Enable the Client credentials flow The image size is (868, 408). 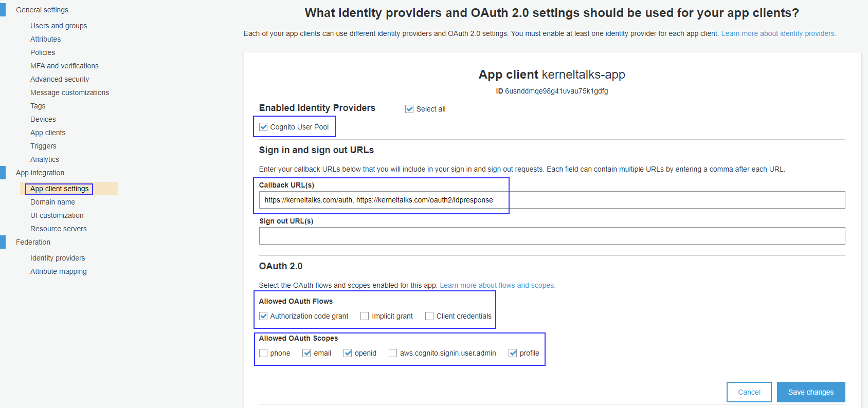[x=429, y=316]
